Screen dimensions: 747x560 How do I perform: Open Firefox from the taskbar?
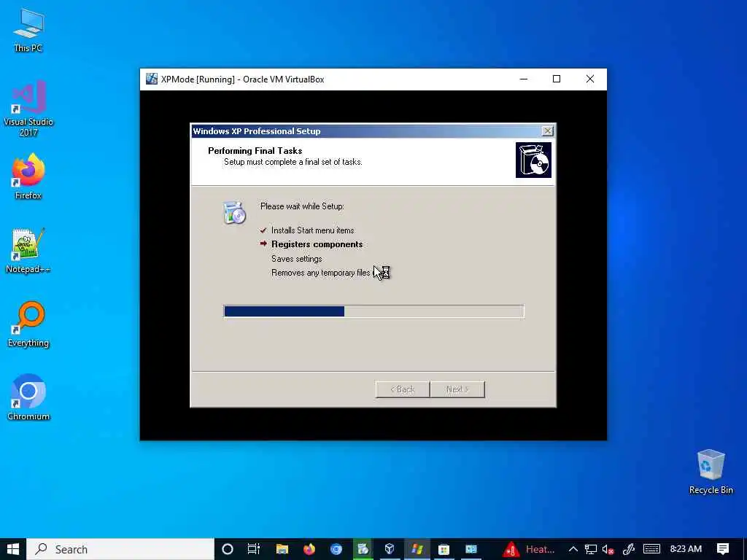pyautogui.click(x=309, y=549)
